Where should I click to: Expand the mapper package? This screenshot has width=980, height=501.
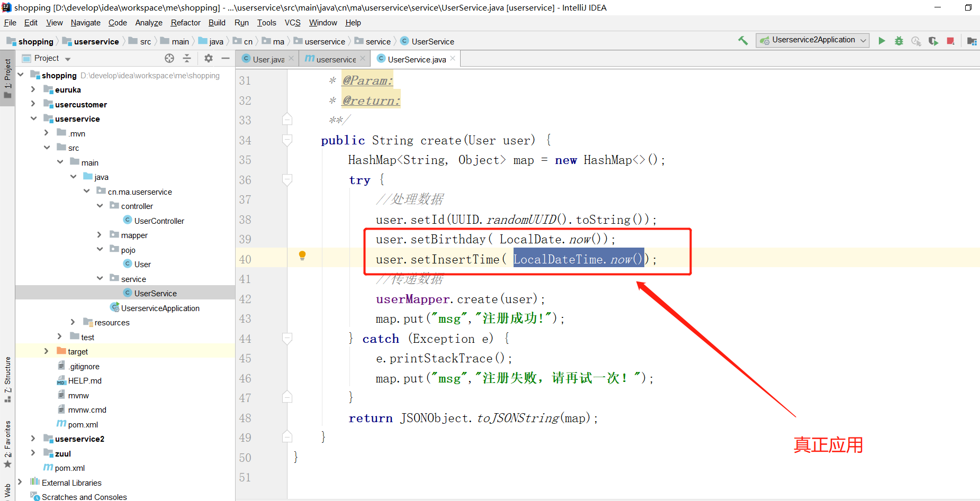[x=99, y=234]
